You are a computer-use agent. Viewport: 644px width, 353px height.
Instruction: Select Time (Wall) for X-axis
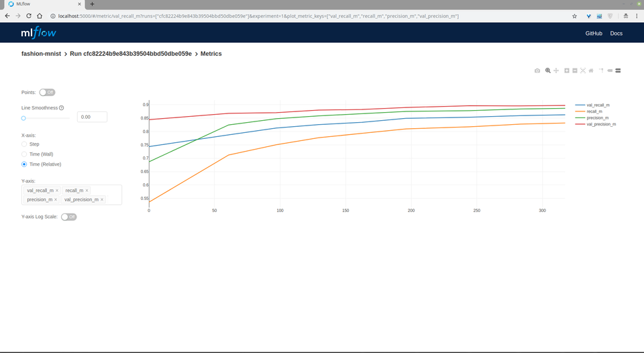(x=24, y=154)
